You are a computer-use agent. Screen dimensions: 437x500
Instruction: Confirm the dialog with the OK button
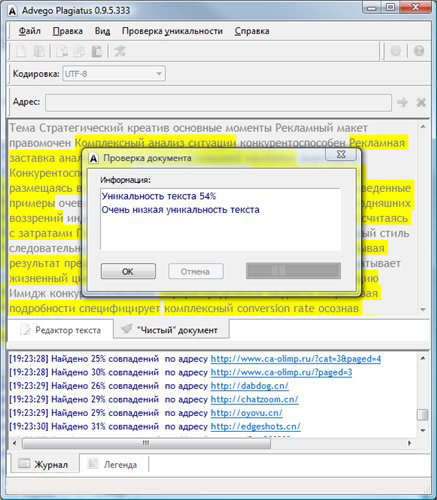[x=128, y=271]
